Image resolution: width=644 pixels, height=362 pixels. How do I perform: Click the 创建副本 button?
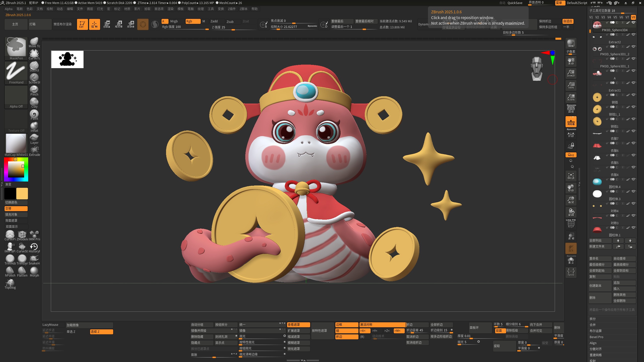point(600,286)
